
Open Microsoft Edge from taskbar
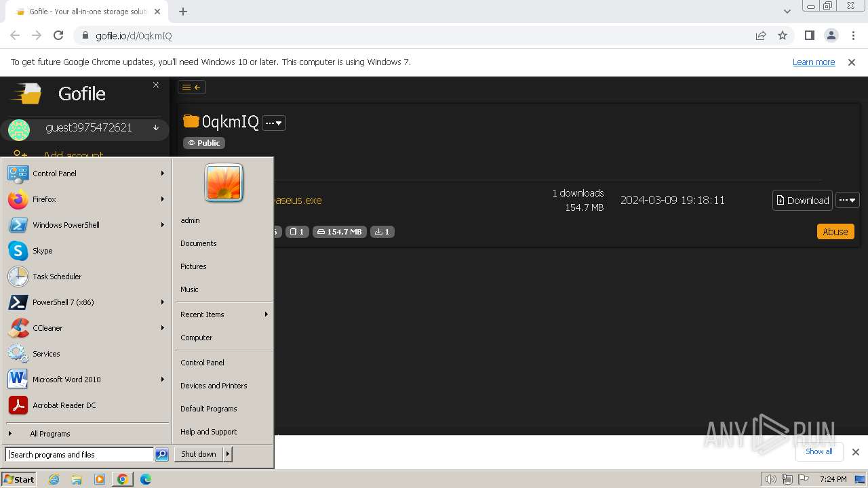(x=145, y=479)
